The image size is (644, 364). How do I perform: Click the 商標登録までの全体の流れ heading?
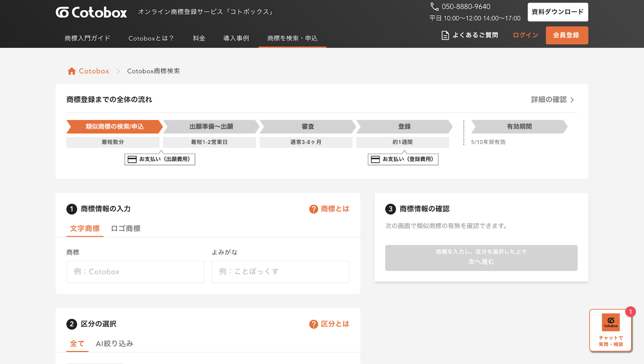110,100
